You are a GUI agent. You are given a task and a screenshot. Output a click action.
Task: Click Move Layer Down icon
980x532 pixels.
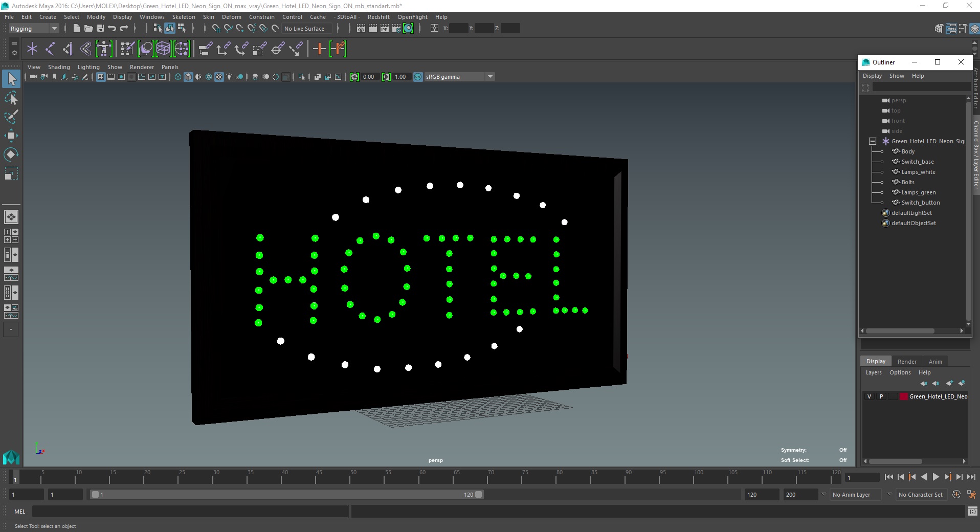pyautogui.click(x=936, y=383)
